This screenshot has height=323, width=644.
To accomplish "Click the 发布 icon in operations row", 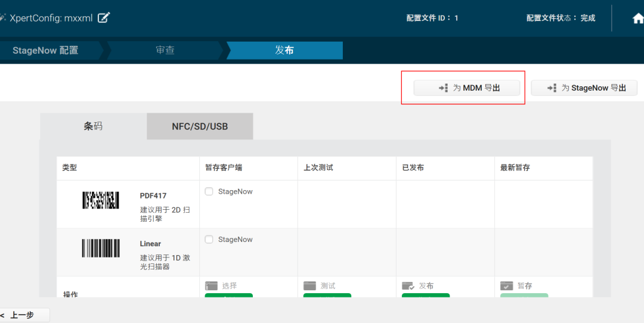I will tap(408, 286).
